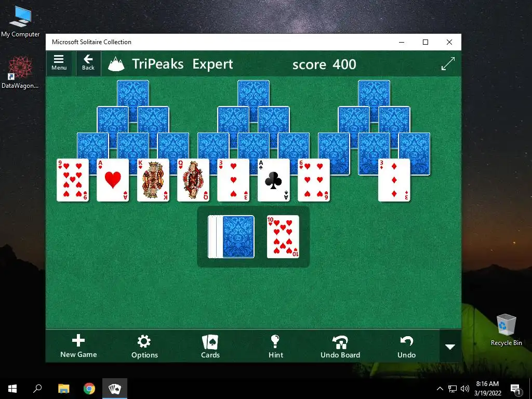
Task: Toggle fullscreen with the diagonal arrows icon
Action: pyautogui.click(x=448, y=63)
